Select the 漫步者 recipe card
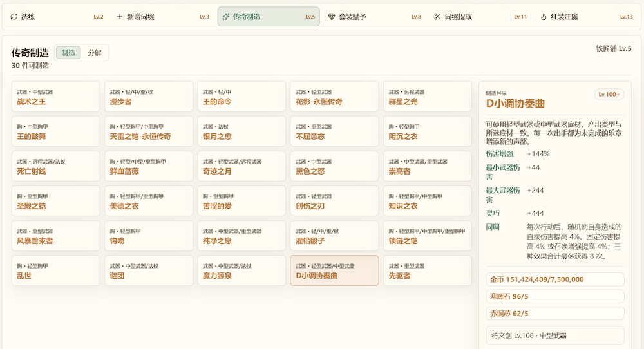This screenshot has width=644, height=349. pos(149,97)
